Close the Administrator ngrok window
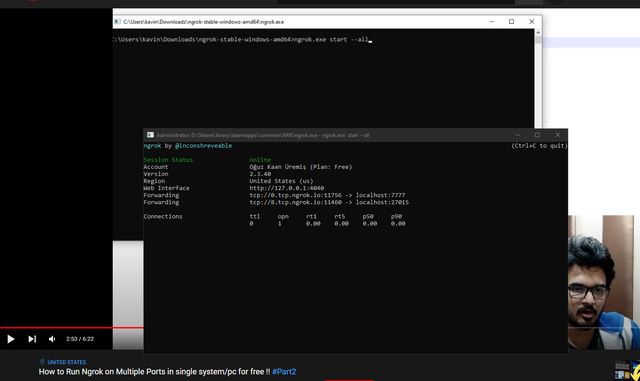 (x=558, y=135)
